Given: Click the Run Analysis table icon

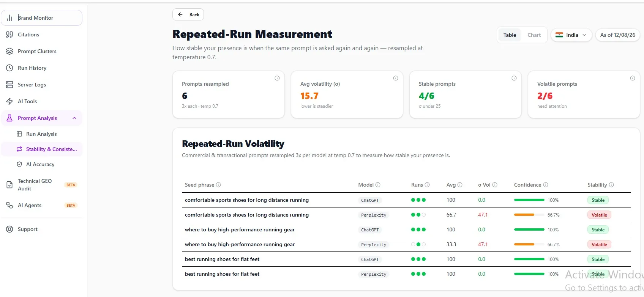Looking at the screenshot, I should pos(19,134).
